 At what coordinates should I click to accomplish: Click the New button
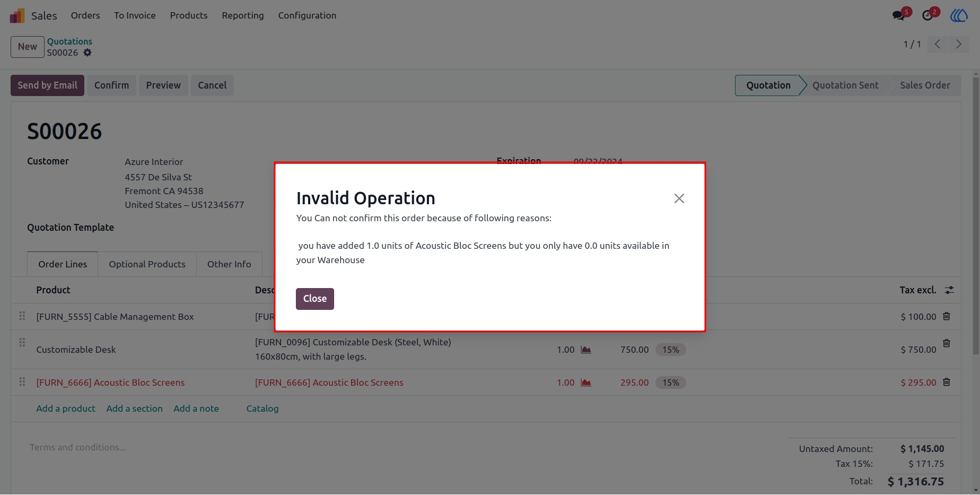click(x=28, y=47)
